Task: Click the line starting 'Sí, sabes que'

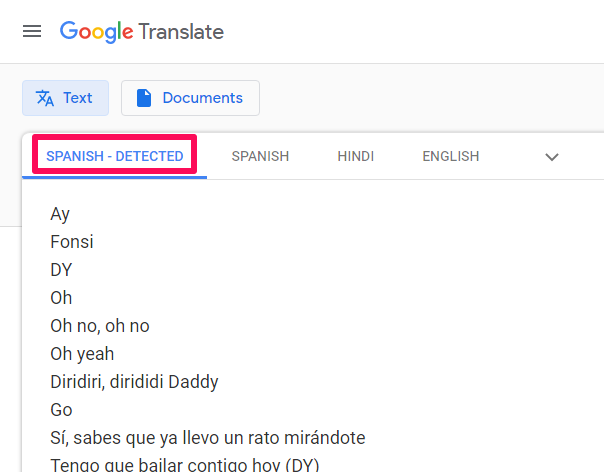Action: 208,438
